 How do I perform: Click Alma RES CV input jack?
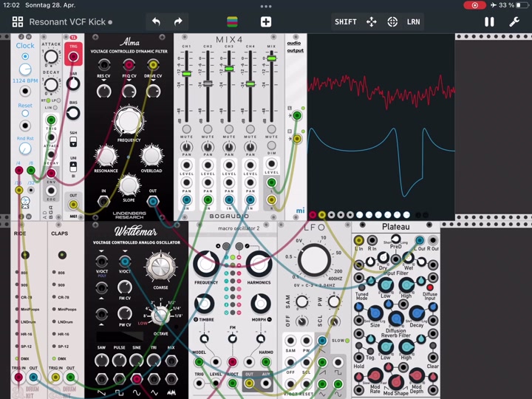(x=104, y=64)
